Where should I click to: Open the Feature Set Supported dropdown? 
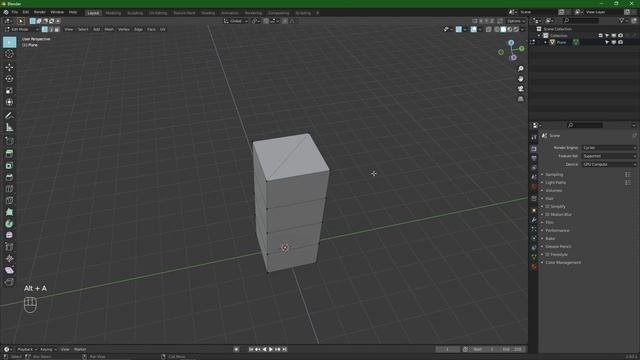coord(609,156)
